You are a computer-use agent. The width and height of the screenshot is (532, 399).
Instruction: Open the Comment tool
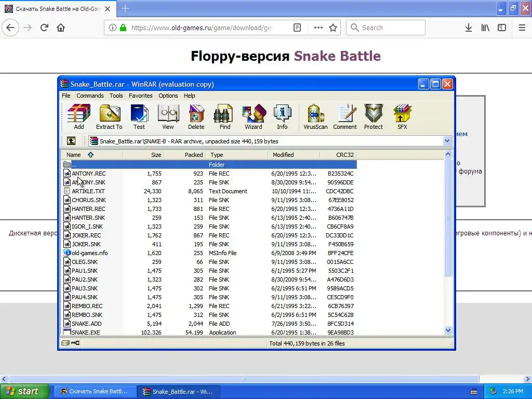point(345,117)
